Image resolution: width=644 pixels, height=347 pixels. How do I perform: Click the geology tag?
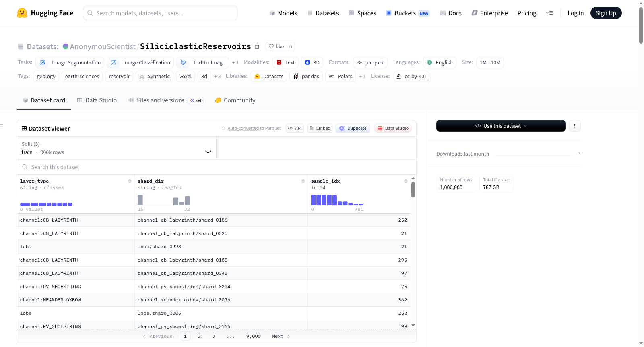pyautogui.click(x=46, y=76)
